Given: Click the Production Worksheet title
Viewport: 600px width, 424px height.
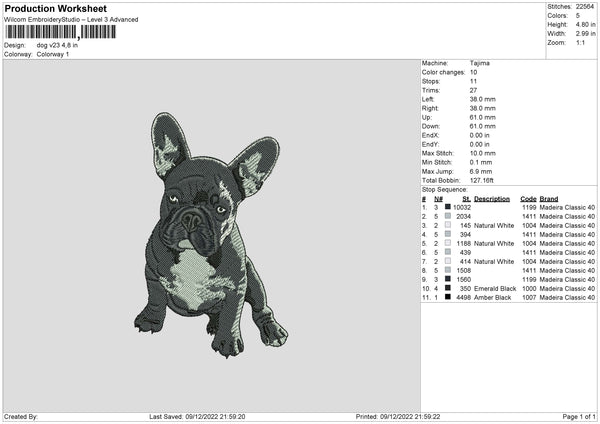Looking at the screenshot, I should (55, 9).
